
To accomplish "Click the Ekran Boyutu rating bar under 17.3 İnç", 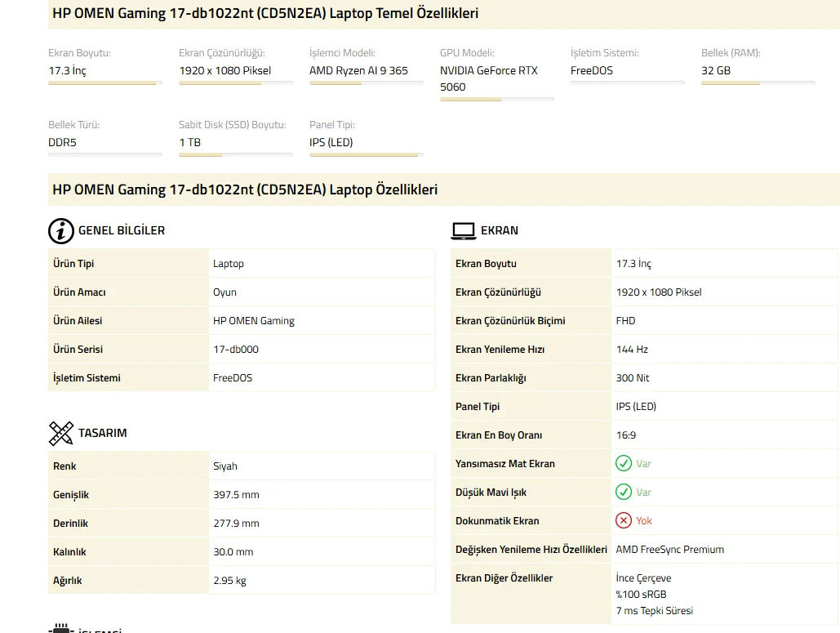I will pyautogui.click(x=105, y=83).
